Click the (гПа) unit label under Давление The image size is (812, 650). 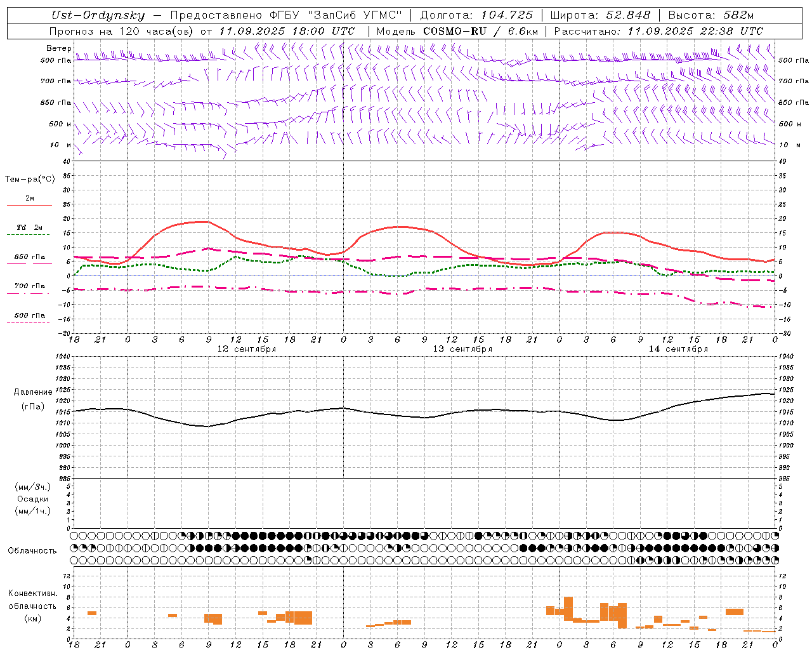tap(33, 407)
